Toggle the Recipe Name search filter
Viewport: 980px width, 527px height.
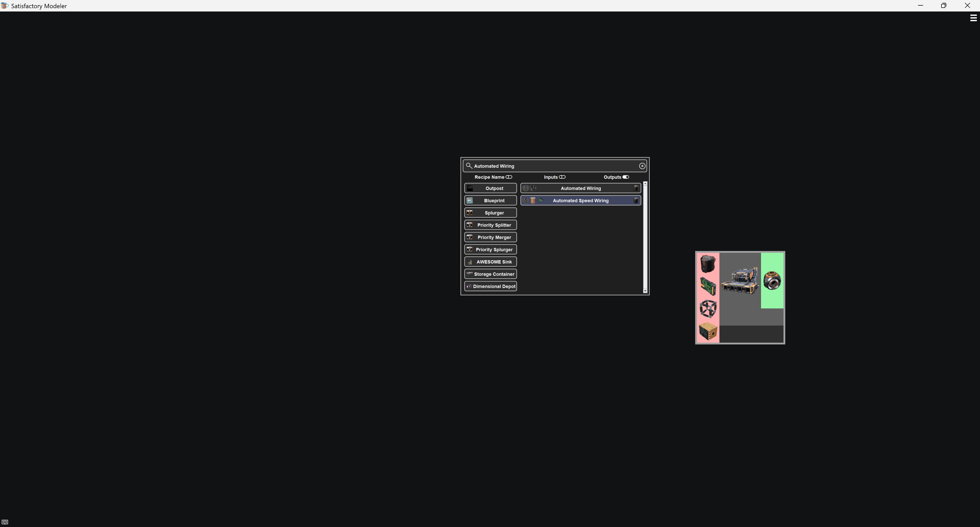509,177
